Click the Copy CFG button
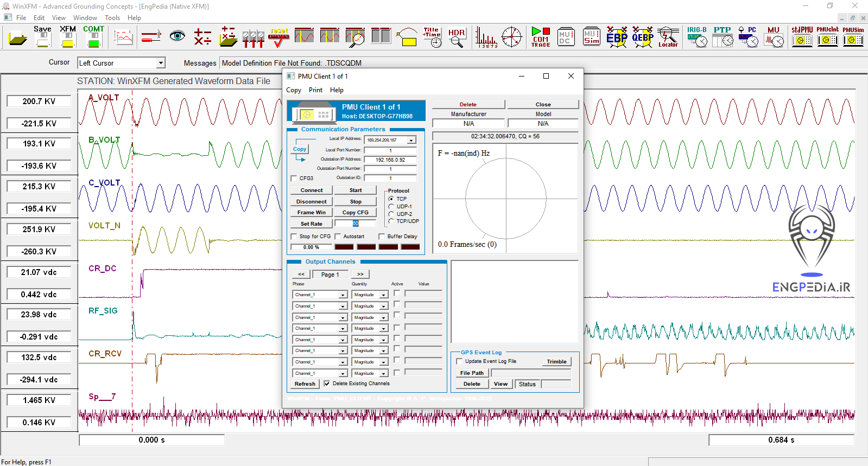The width and height of the screenshot is (868, 466). 356,213
